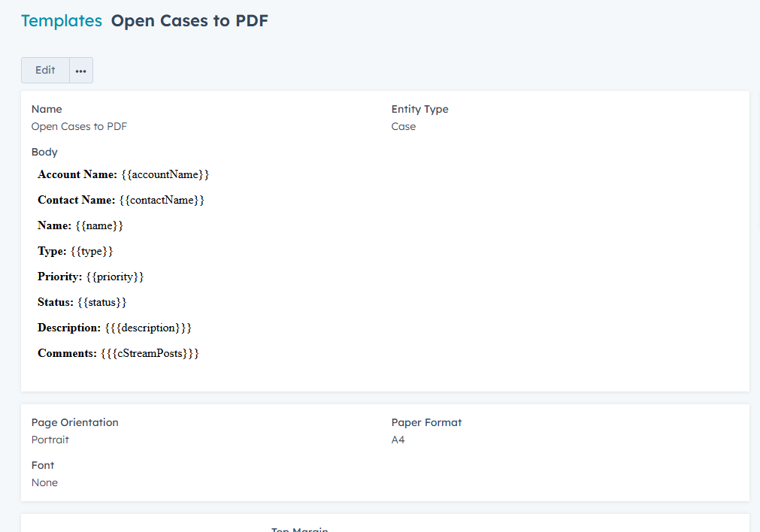
Task: Click the Entity Type value 'Case'
Action: pos(404,126)
